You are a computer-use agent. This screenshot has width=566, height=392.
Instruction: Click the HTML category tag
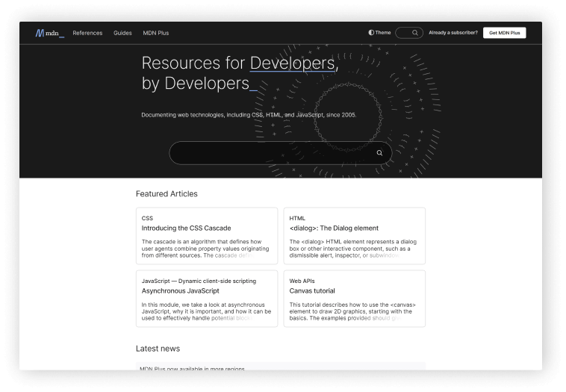(x=297, y=218)
